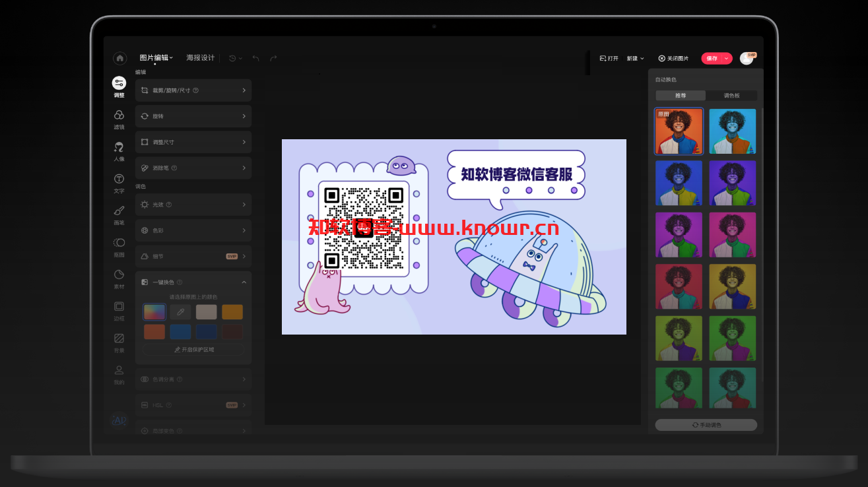Click the QR code image on canvas
This screenshot has width=868, height=487.
(x=364, y=228)
